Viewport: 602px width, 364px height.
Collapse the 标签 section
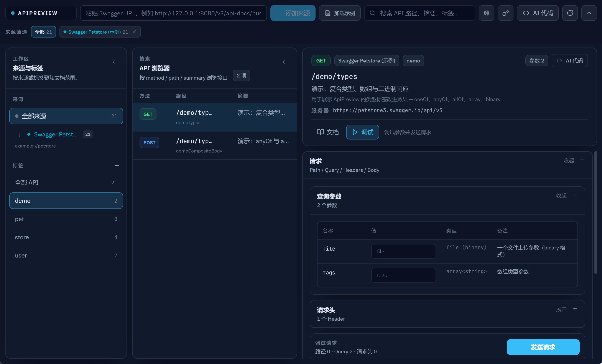[117, 166]
